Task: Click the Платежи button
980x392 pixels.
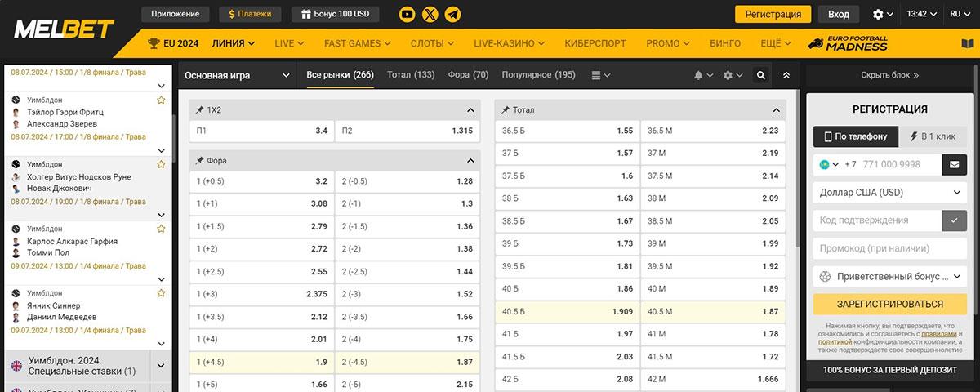Action: (x=252, y=14)
